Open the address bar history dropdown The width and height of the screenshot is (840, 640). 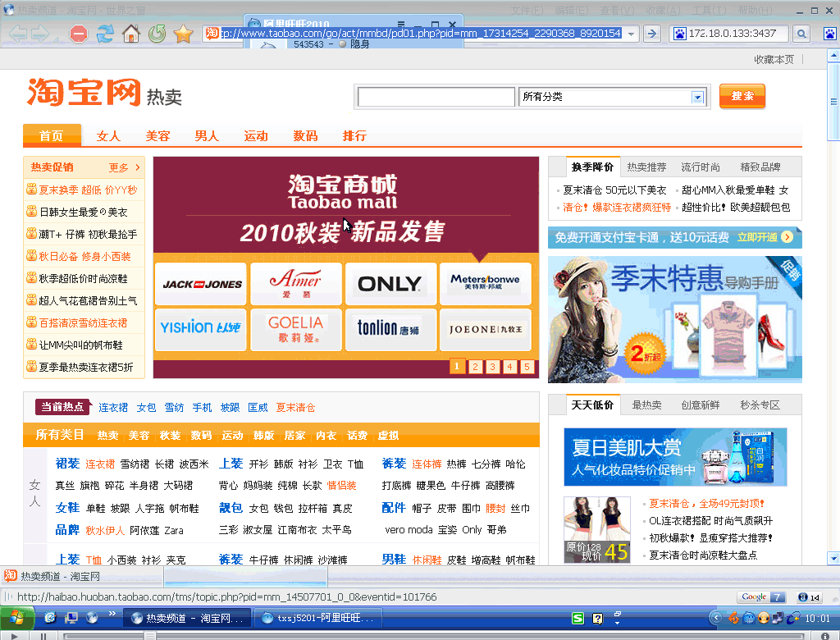631,34
